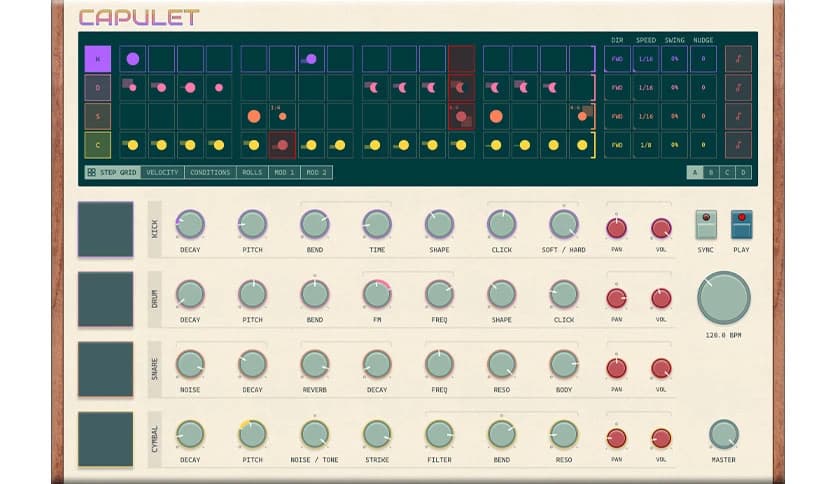
Task: Trigger the snare pad
Action: tap(106, 369)
